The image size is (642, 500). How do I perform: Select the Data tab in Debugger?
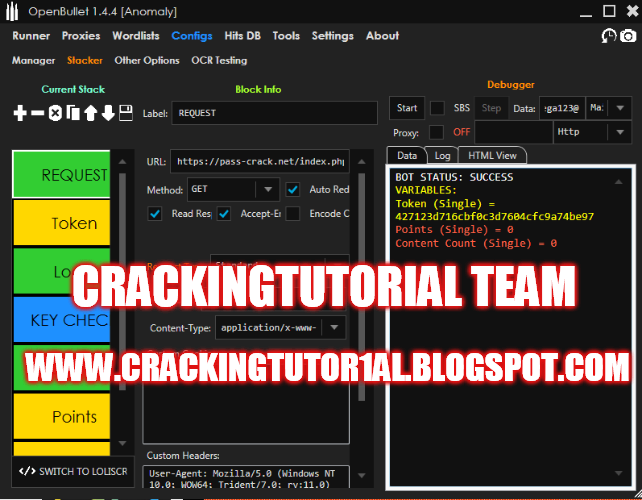407,156
